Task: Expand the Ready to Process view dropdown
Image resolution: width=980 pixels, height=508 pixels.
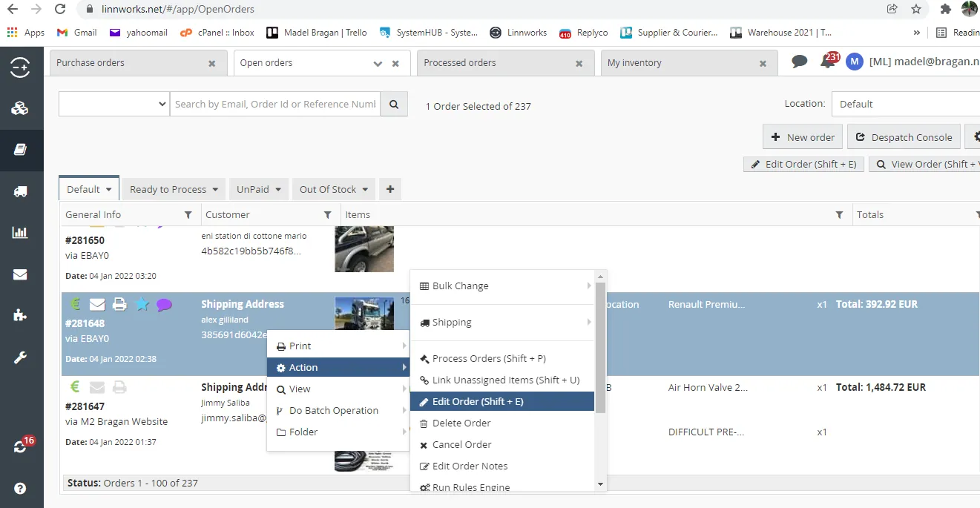Action: tap(215, 190)
